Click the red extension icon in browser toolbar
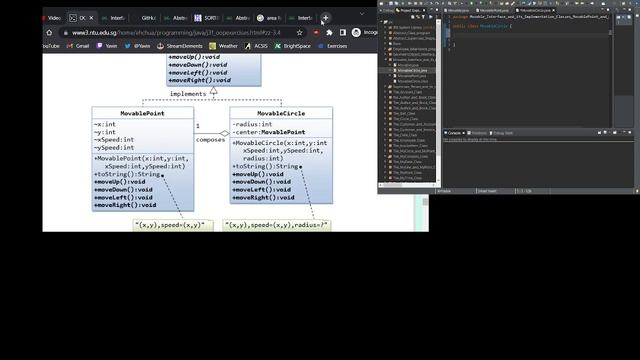The width and height of the screenshot is (640, 360). [x=316, y=33]
